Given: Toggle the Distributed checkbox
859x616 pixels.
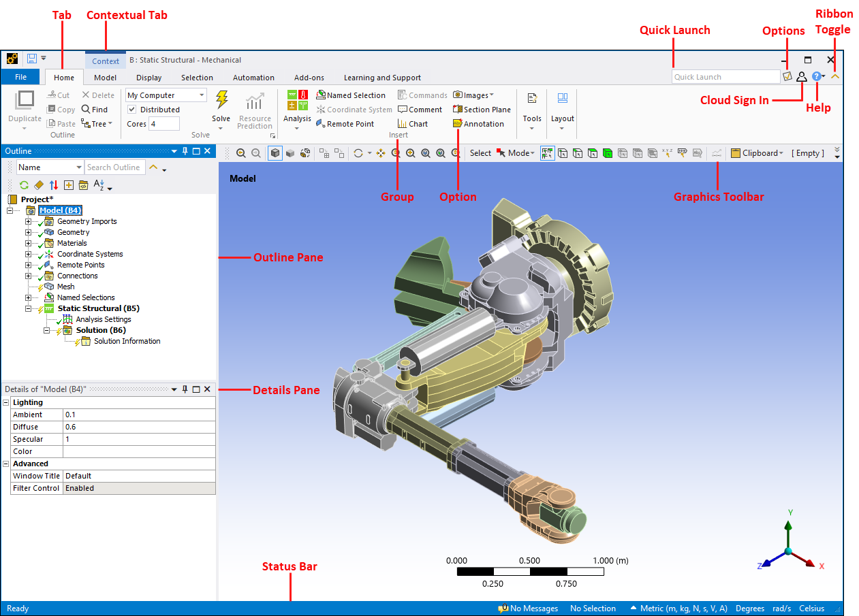Looking at the screenshot, I should (132, 110).
